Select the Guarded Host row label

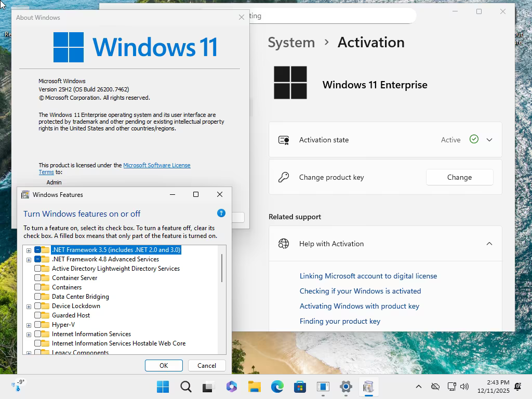tap(71, 315)
